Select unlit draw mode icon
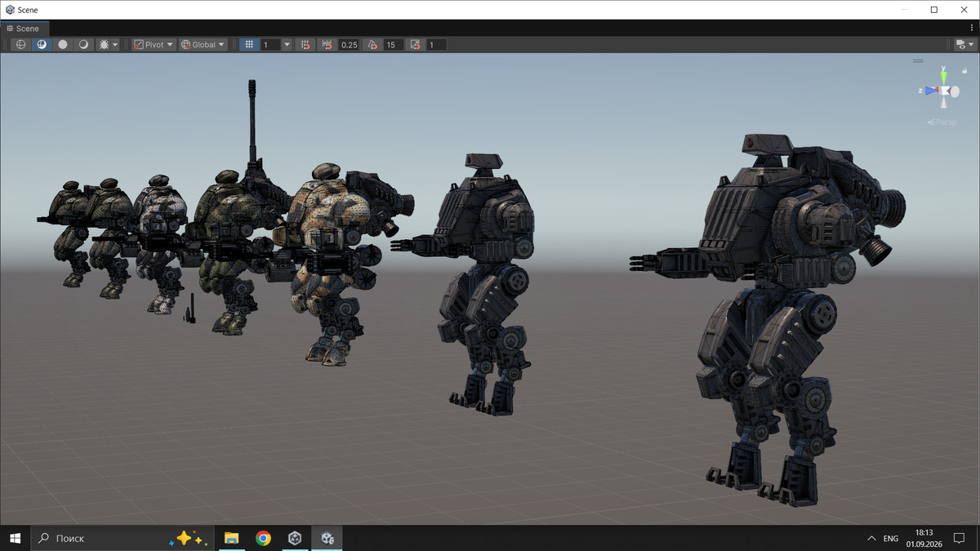 63,45
